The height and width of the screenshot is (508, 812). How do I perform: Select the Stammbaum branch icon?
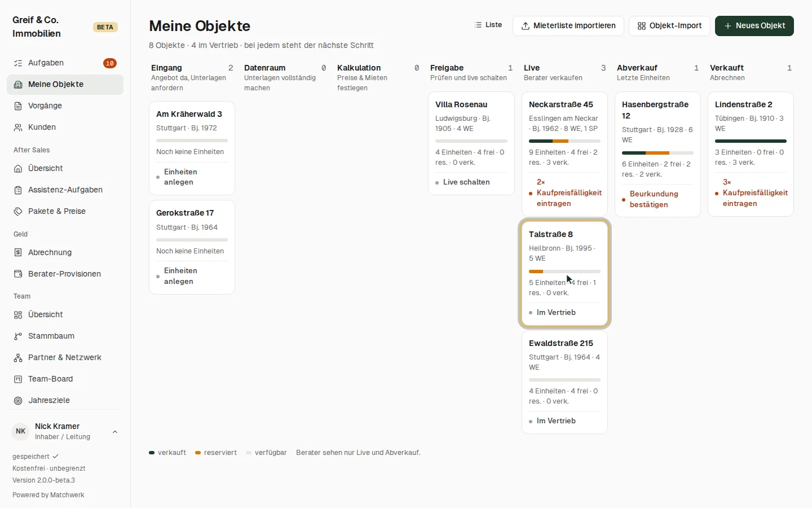pyautogui.click(x=18, y=336)
